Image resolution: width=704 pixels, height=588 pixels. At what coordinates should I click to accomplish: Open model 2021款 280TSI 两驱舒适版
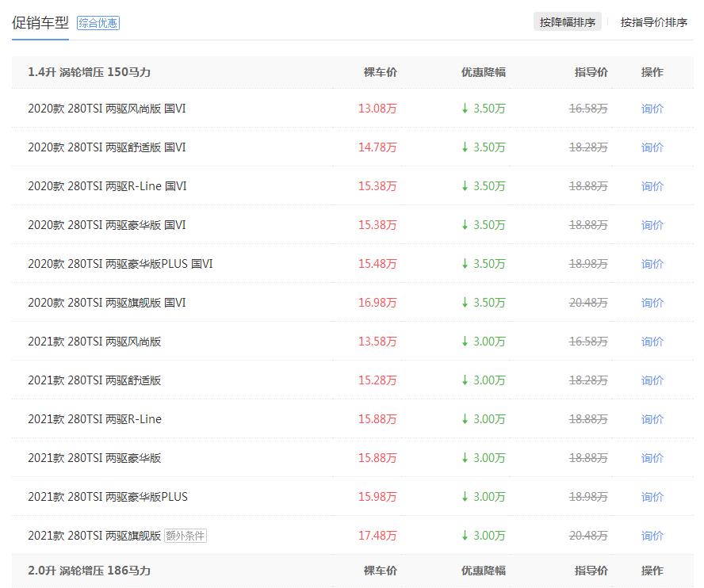94,380
